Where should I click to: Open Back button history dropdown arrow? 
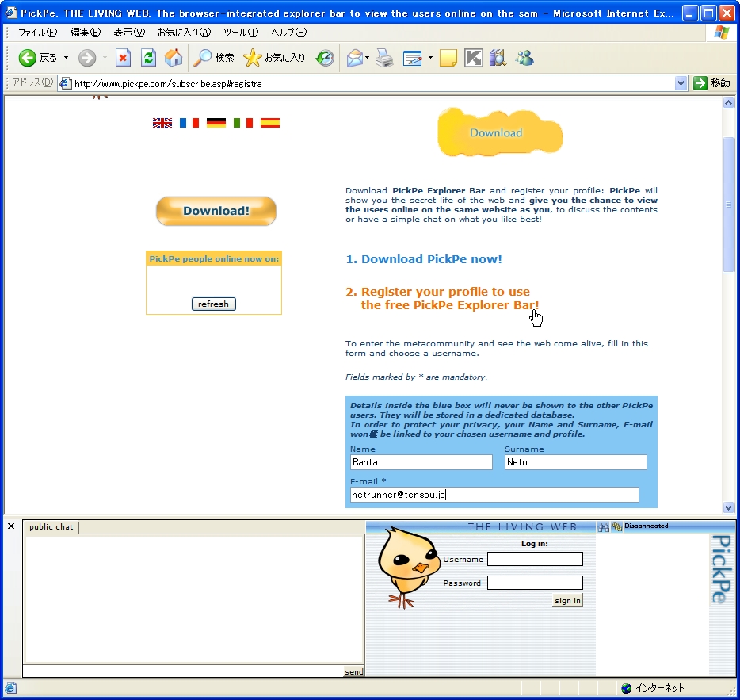(66, 58)
